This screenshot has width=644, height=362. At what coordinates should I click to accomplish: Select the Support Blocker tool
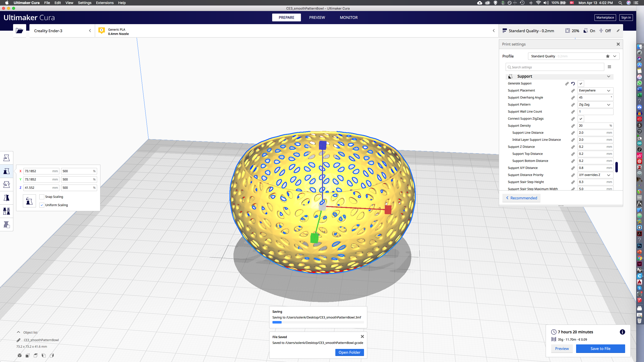point(7,224)
